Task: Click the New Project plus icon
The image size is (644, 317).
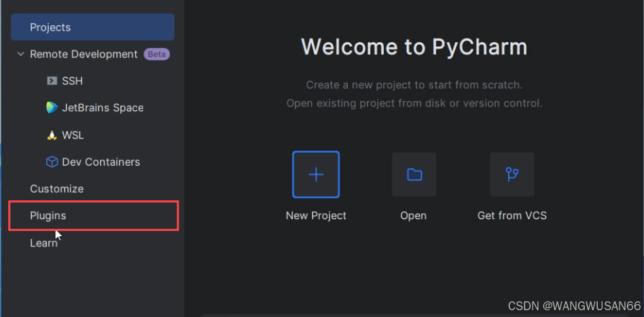Action: pos(316,174)
